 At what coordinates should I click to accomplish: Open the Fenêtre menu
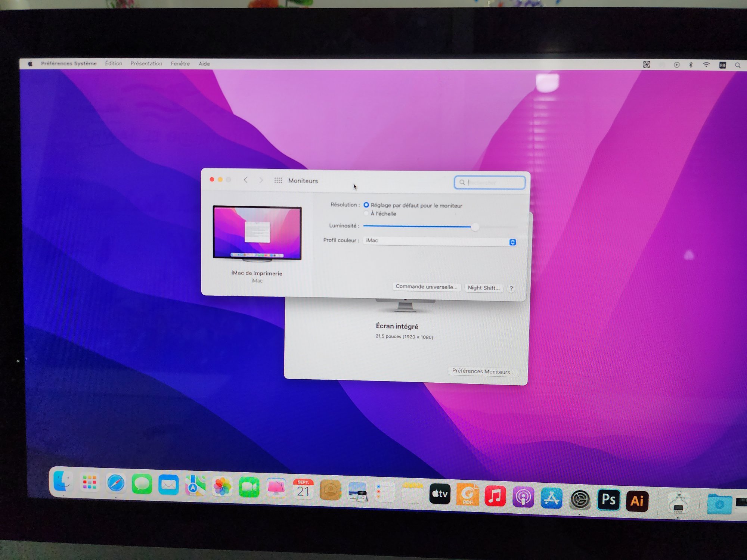(180, 63)
